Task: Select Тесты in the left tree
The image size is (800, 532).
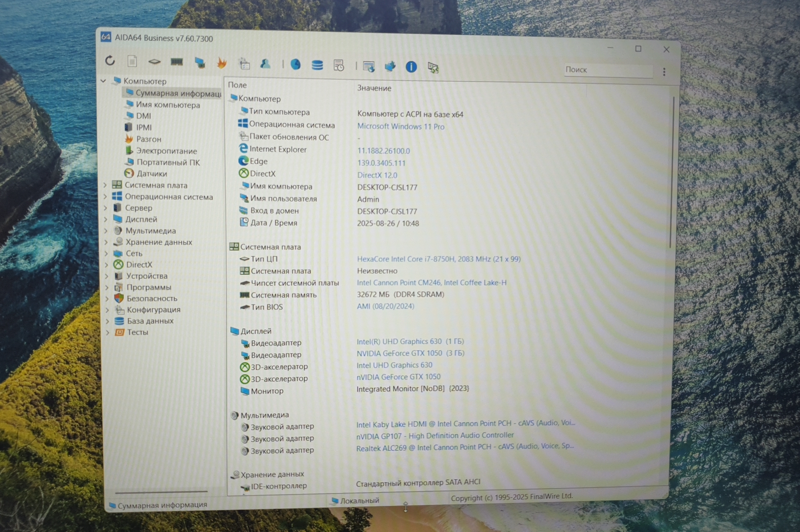Action: 132,332
